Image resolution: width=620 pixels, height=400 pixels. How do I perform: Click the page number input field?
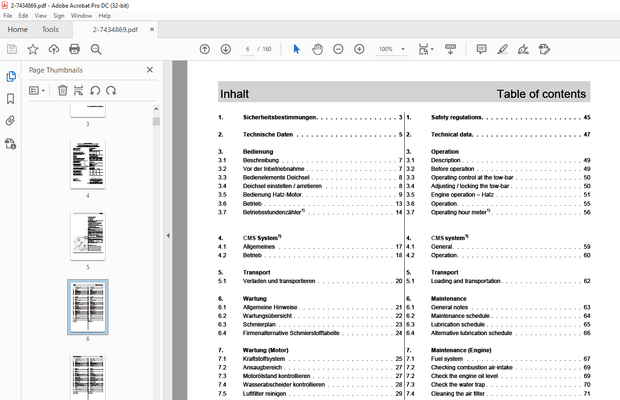(x=248, y=49)
